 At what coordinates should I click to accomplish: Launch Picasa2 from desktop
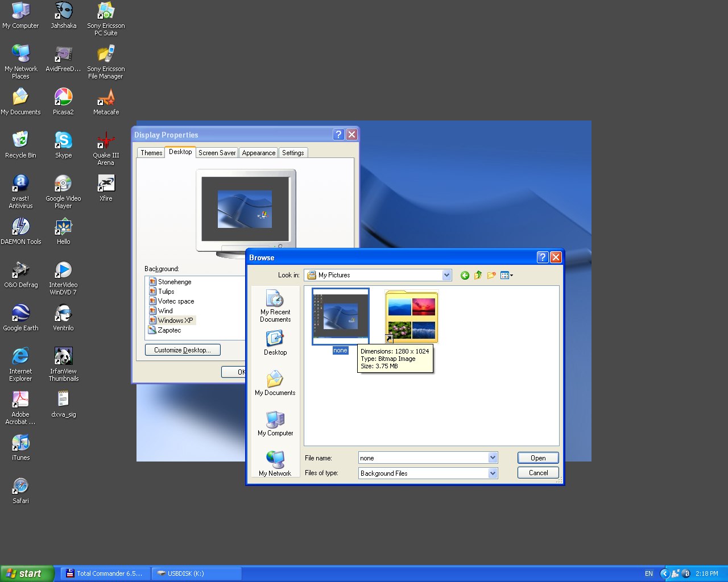click(x=63, y=102)
